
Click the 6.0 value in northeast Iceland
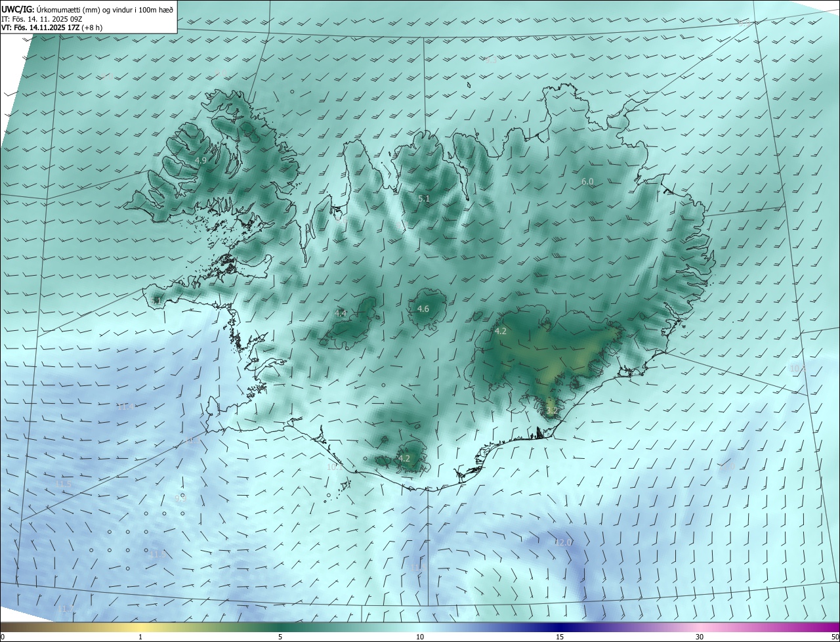[587, 181]
